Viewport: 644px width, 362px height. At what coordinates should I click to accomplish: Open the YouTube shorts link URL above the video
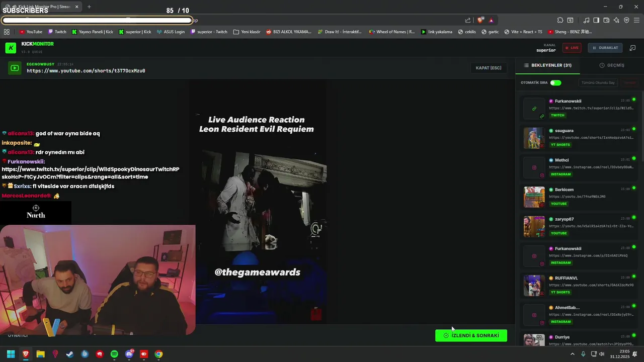(x=86, y=71)
